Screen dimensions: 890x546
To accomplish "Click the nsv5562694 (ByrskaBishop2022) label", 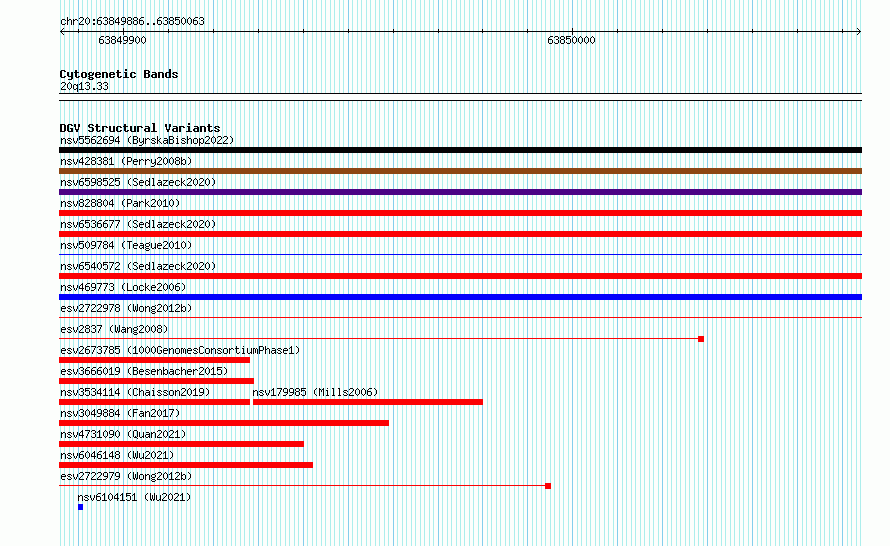I will tap(147, 140).
